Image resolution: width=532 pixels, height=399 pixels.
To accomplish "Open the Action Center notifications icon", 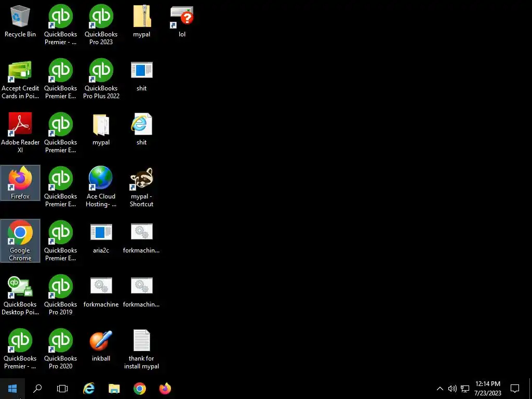I will click(515, 389).
